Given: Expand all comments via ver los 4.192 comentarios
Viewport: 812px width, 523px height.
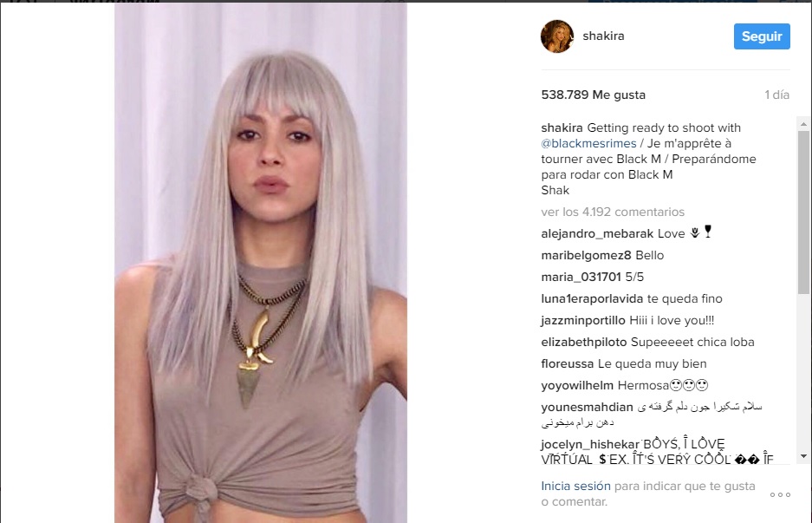Looking at the screenshot, I should (613, 212).
